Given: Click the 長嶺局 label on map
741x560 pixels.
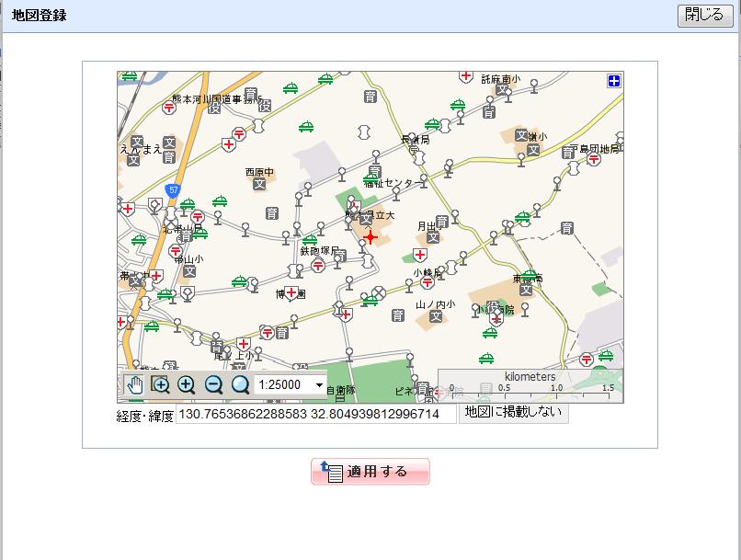Looking at the screenshot, I should pyautogui.click(x=416, y=140).
